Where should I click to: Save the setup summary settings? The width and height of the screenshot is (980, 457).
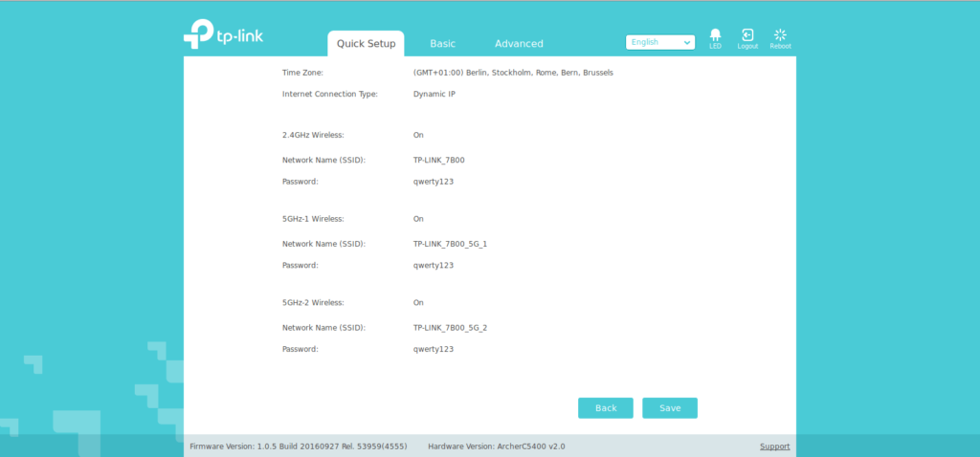(670, 408)
